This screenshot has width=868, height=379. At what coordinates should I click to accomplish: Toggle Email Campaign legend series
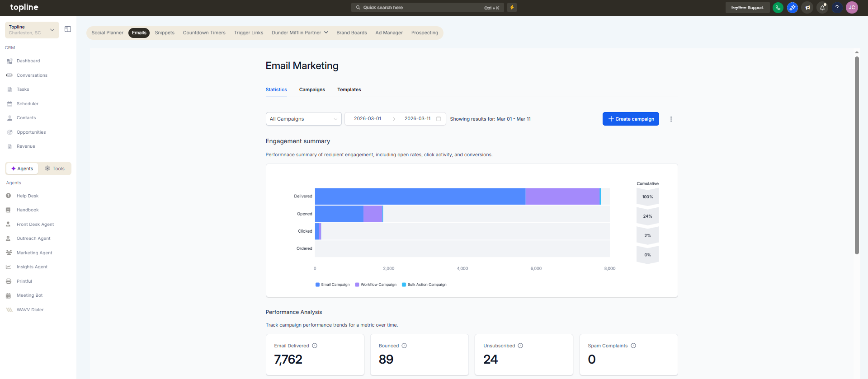point(332,285)
